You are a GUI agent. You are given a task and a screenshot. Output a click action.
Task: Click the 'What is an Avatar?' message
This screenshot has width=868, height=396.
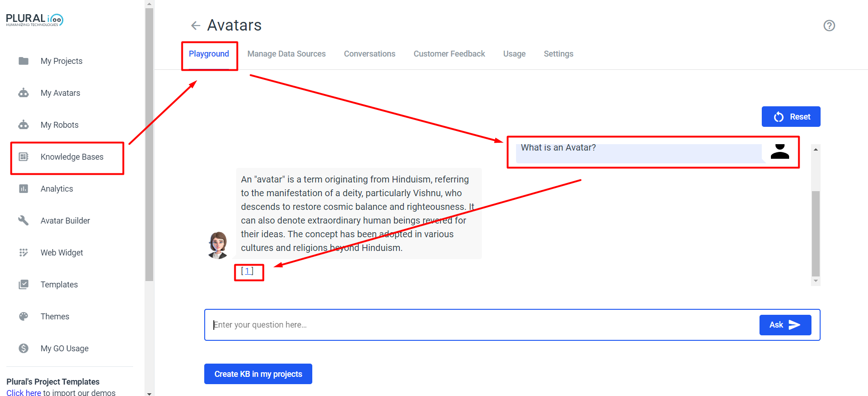(x=639, y=153)
